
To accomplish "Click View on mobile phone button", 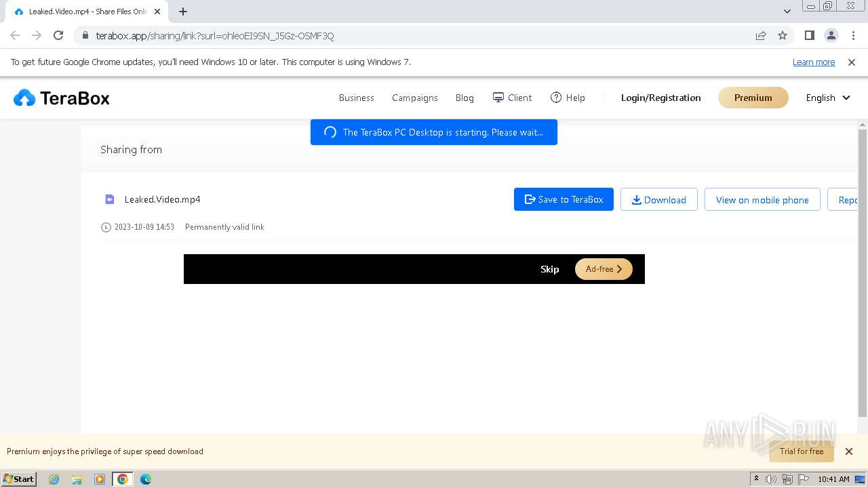I will coord(762,200).
